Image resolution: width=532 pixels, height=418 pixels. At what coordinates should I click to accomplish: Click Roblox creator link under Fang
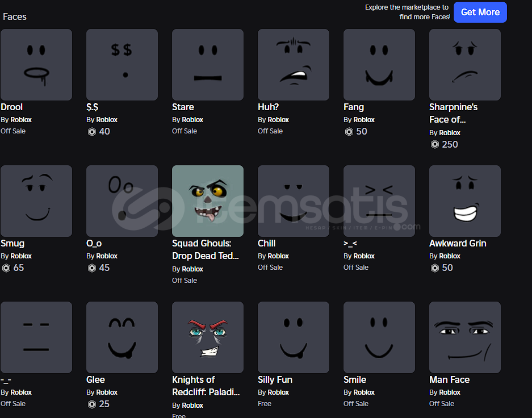click(364, 120)
